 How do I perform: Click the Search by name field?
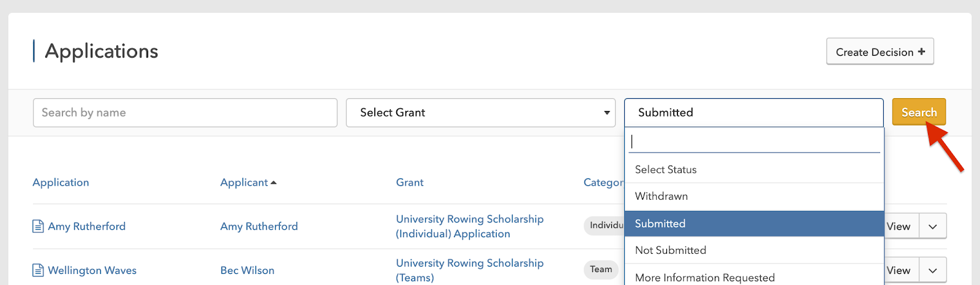pos(185,113)
